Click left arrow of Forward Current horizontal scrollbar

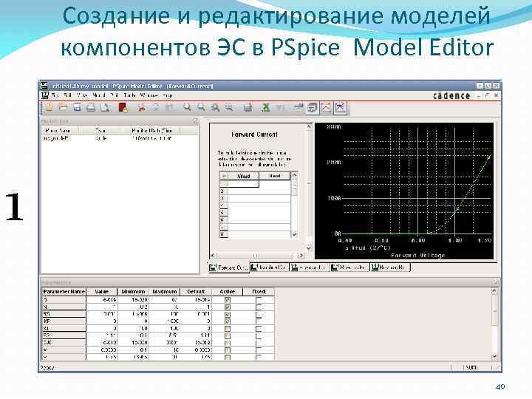(213, 256)
